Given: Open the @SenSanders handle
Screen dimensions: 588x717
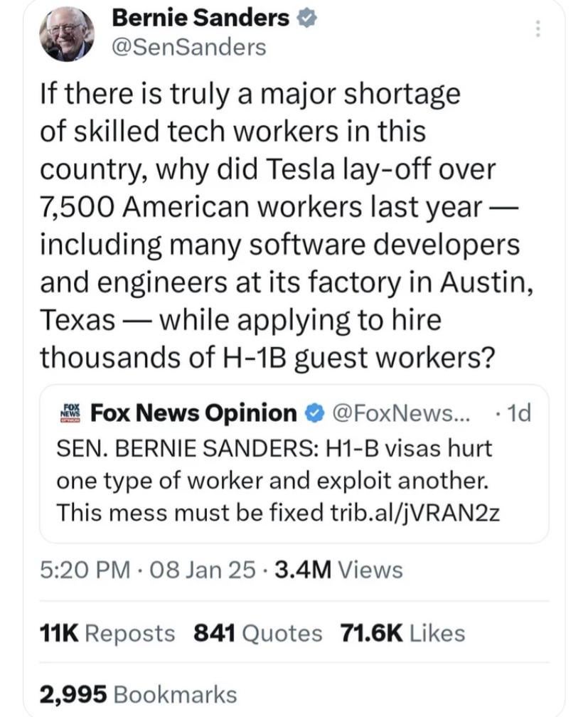Looking at the screenshot, I should (189, 47).
